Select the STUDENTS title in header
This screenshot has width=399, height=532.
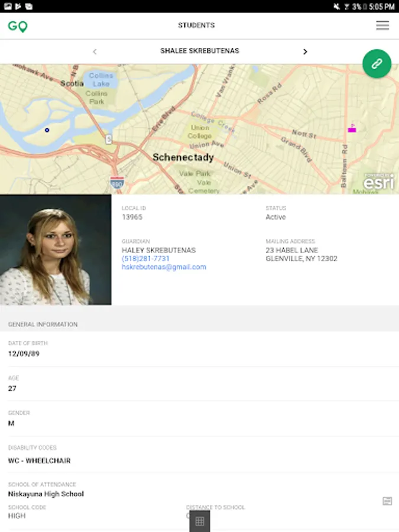tap(196, 25)
